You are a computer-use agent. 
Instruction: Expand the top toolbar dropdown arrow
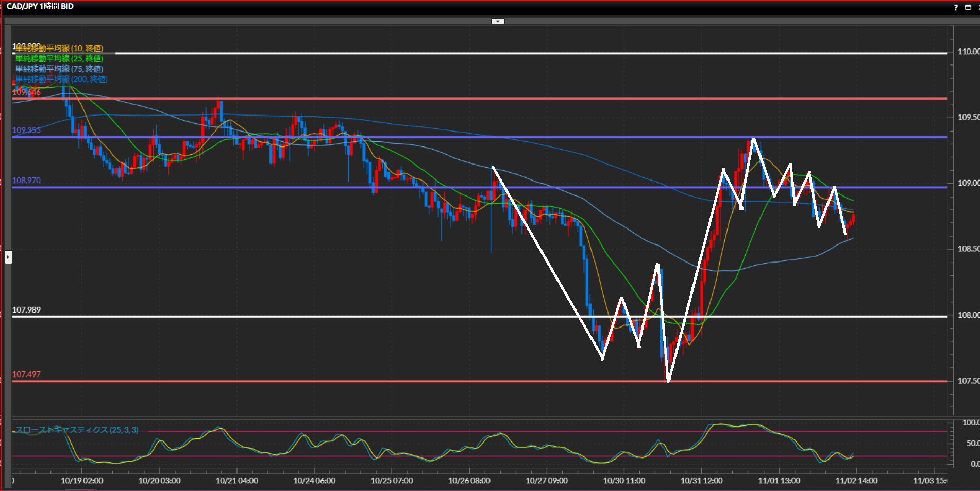(498, 21)
